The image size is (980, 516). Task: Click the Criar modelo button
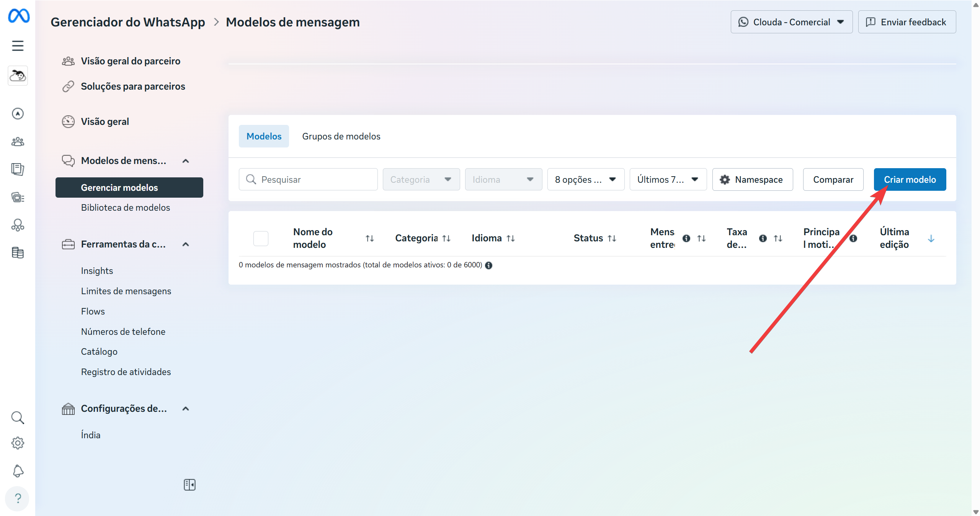click(910, 179)
